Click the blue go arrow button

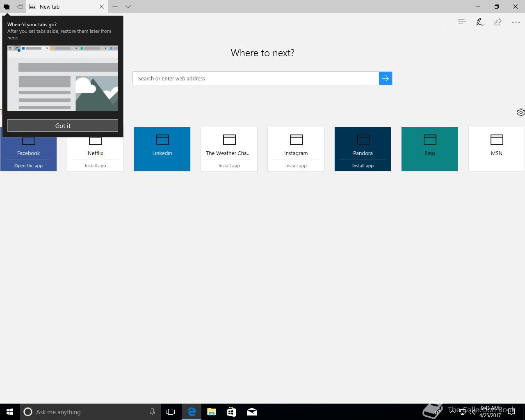[x=386, y=78]
